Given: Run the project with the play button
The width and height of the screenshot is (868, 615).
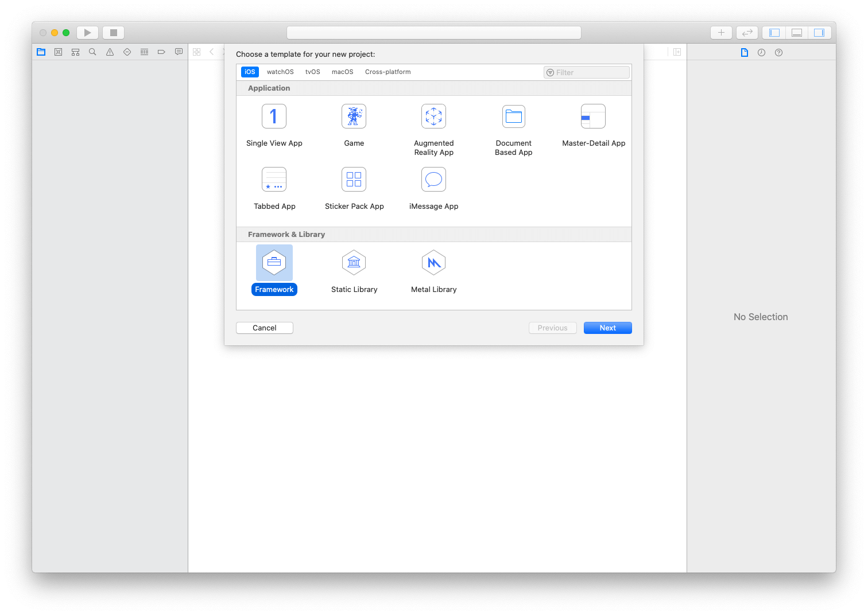Looking at the screenshot, I should click(x=87, y=33).
